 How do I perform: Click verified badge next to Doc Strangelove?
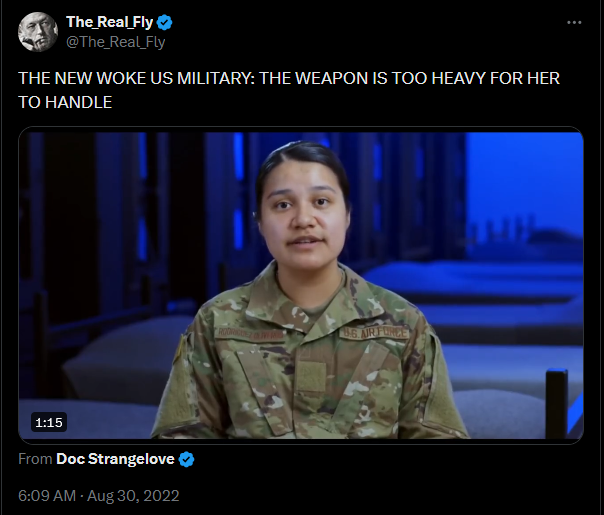point(187,459)
